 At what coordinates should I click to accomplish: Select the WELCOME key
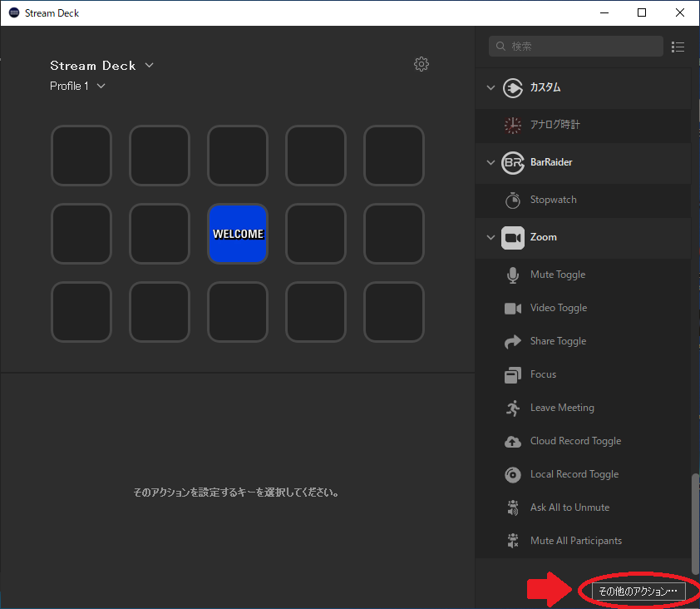click(x=237, y=234)
